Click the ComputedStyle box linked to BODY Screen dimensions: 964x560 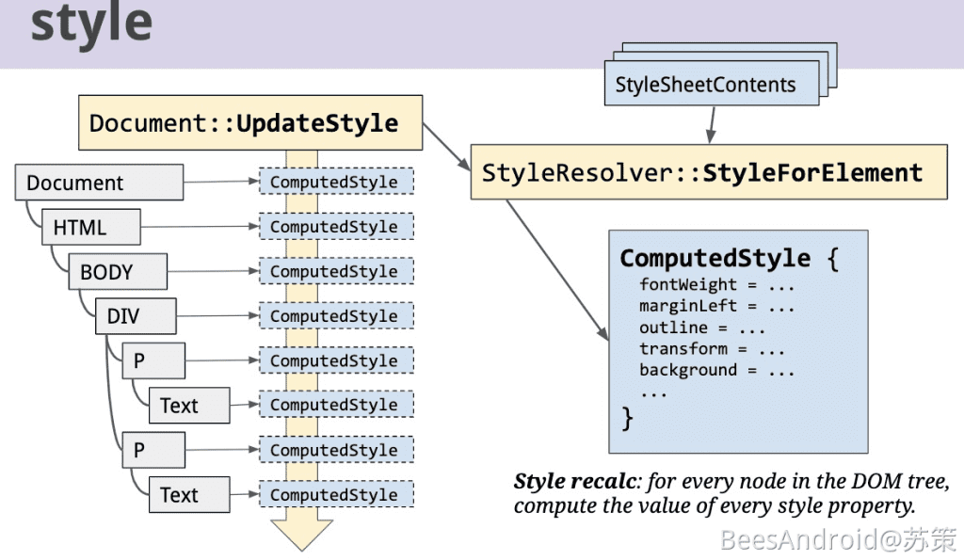pos(335,272)
